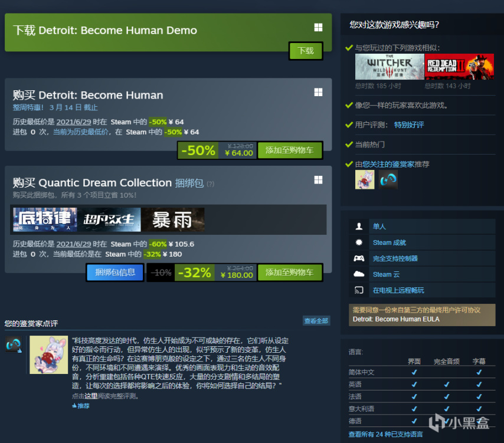Click the 字幕 column header
This screenshot has width=504, height=443.
(479, 362)
